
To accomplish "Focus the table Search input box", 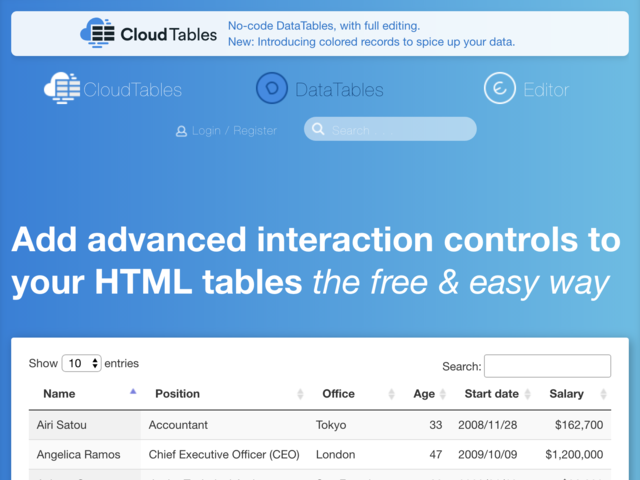I will (x=547, y=366).
